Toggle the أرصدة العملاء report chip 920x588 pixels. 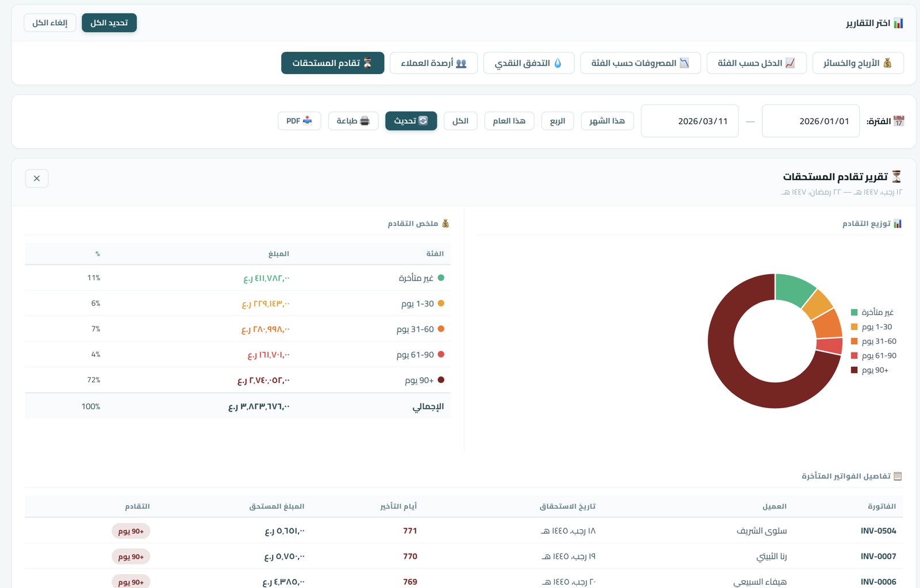pyautogui.click(x=434, y=63)
